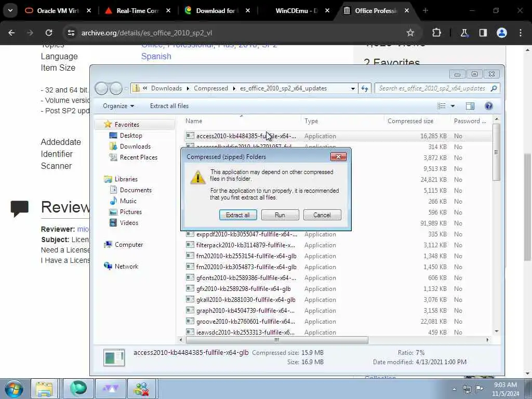Open File Explorer from taskbar
This screenshot has height=399, width=532.
tap(44, 389)
